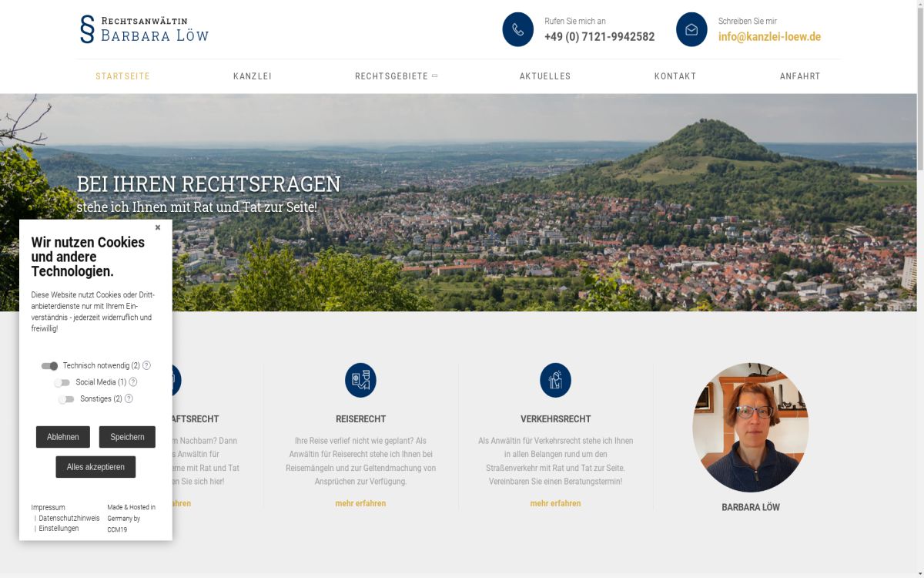Click the Barbara Löw portrait photo
924x578 pixels.
click(x=751, y=428)
